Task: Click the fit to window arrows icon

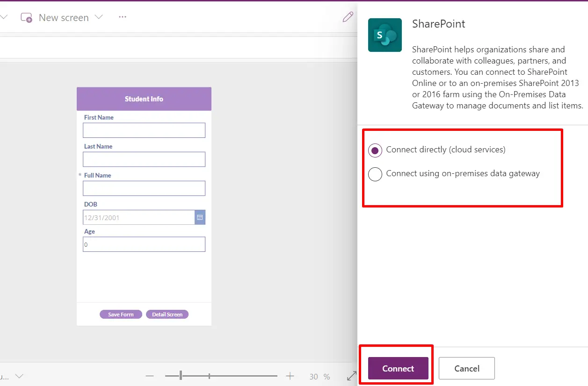Action: 352,376
